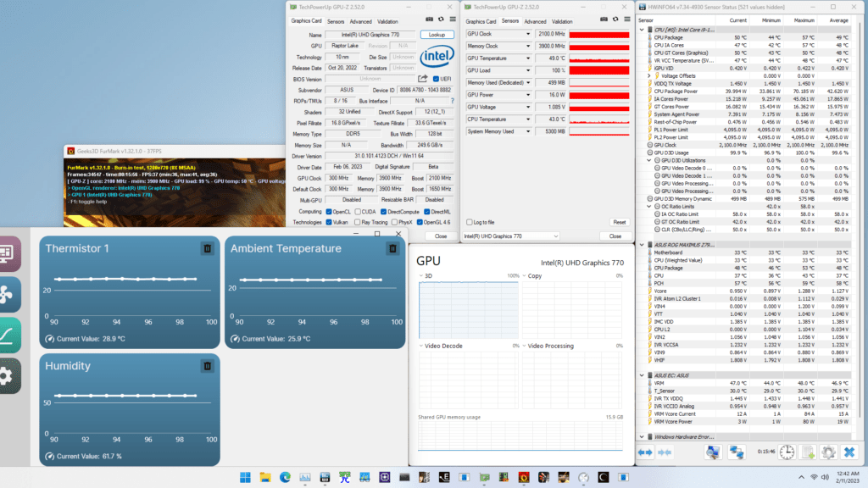The image size is (868, 488).
Task: Collapse GPU D3D Utilizations group
Action: [x=649, y=160]
